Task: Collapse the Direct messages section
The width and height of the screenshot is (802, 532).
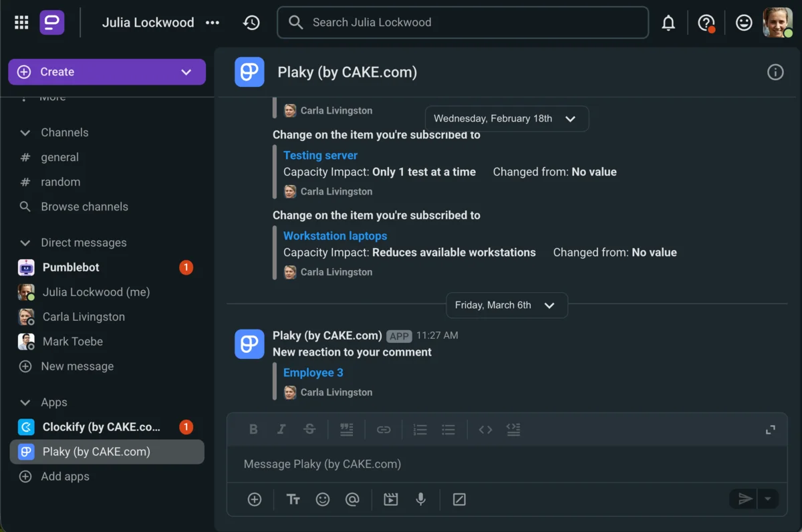Action: tap(25, 243)
